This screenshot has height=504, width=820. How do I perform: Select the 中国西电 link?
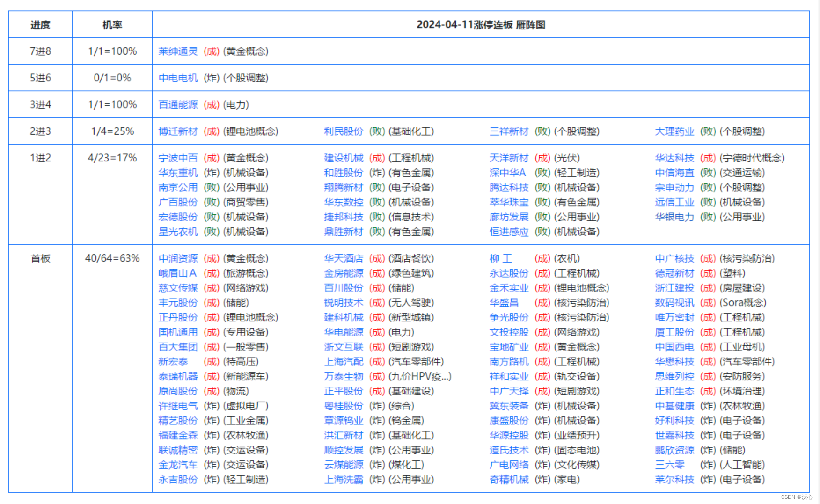[x=674, y=347]
